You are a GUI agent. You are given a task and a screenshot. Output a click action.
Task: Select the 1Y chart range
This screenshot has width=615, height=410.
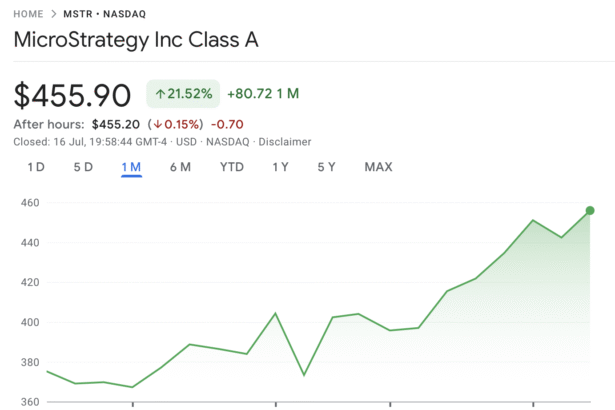(x=281, y=167)
